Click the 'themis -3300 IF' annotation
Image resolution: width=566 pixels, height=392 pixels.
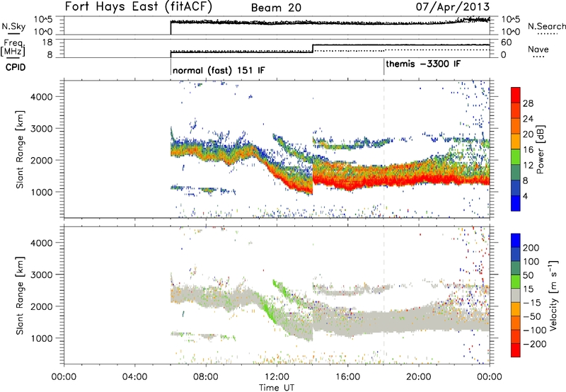[x=423, y=64]
